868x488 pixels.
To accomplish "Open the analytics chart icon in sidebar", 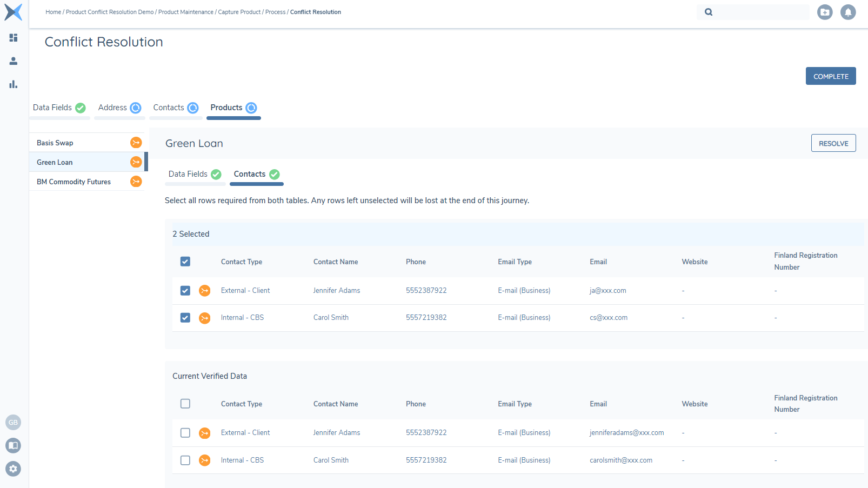I will point(13,84).
